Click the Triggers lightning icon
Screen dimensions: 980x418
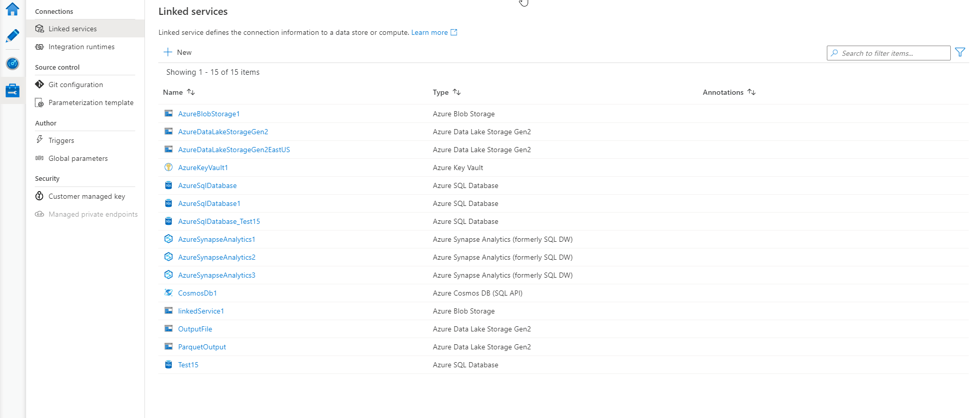click(x=39, y=139)
